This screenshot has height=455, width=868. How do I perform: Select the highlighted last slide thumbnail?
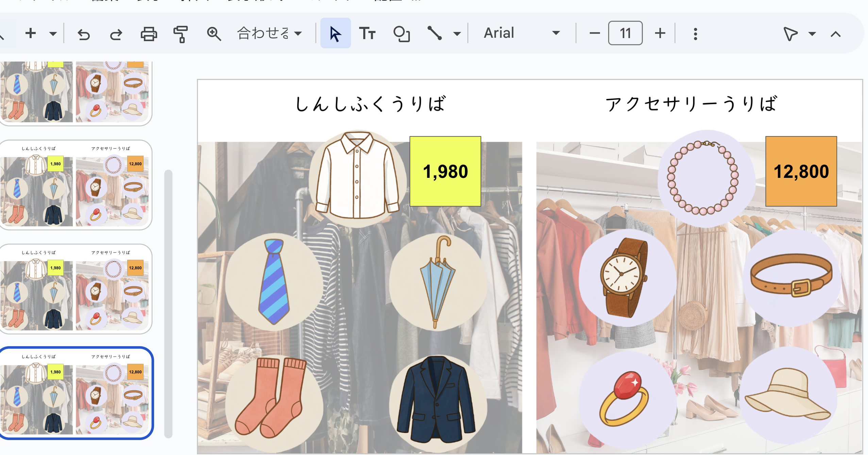(x=76, y=393)
